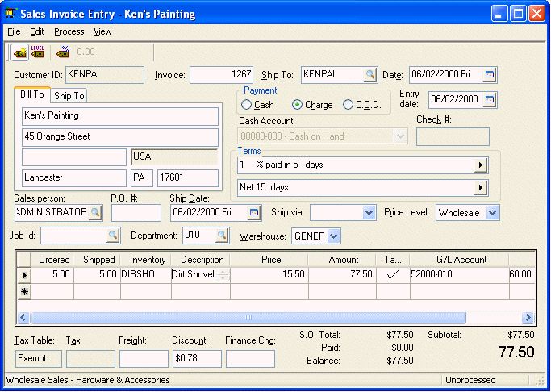
Task: Open the Price Level Wholesale dropdown
Action: (x=492, y=212)
